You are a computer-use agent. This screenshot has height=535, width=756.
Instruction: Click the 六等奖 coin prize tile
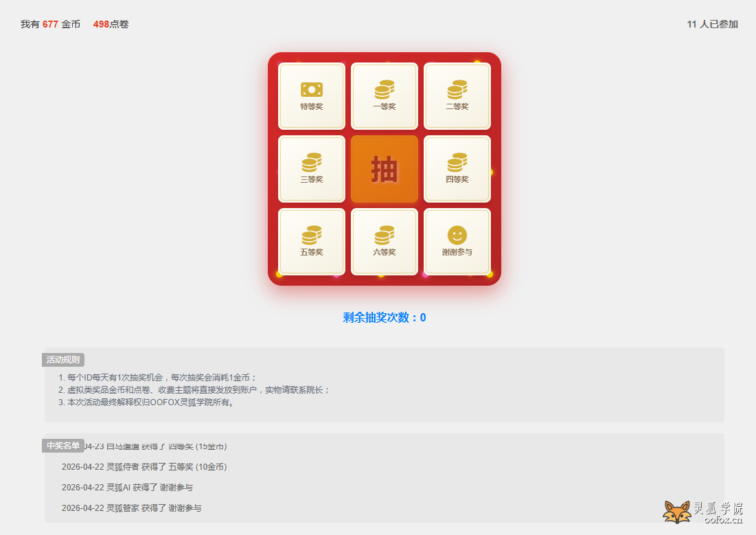pyautogui.click(x=385, y=242)
